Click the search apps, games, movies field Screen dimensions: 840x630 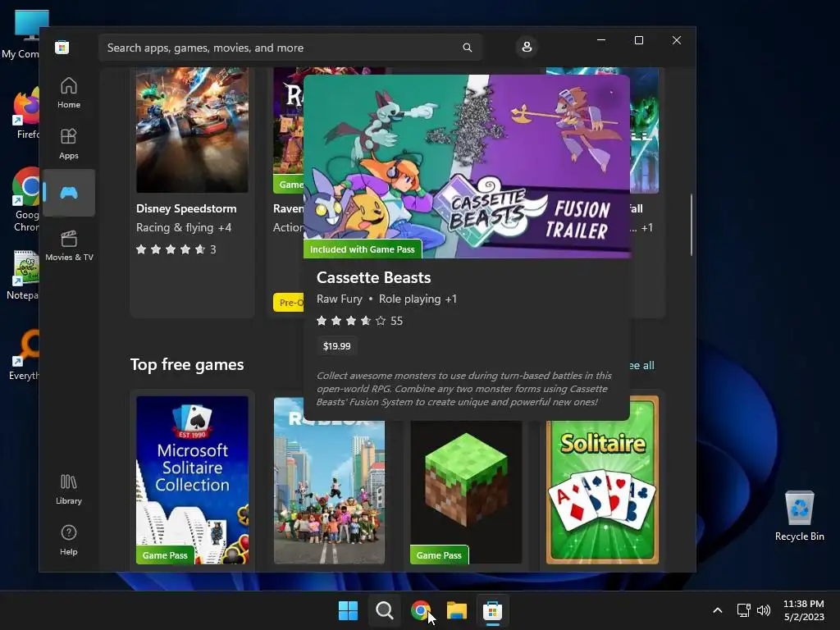click(x=290, y=48)
